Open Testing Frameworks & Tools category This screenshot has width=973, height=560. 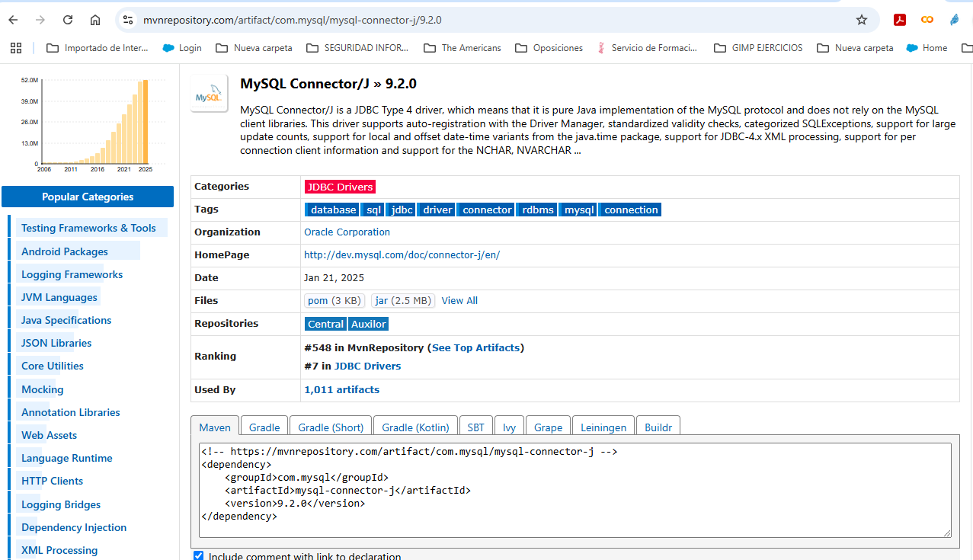pyautogui.click(x=88, y=228)
